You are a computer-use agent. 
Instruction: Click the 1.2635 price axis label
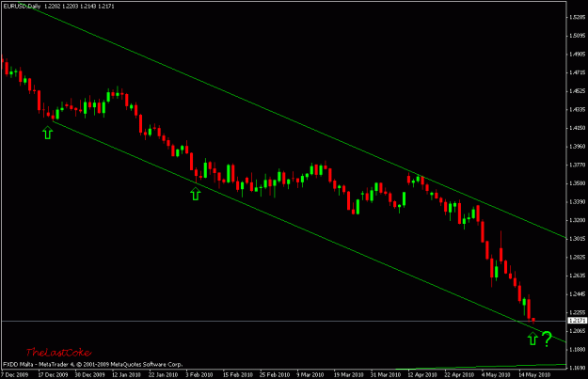click(x=577, y=276)
